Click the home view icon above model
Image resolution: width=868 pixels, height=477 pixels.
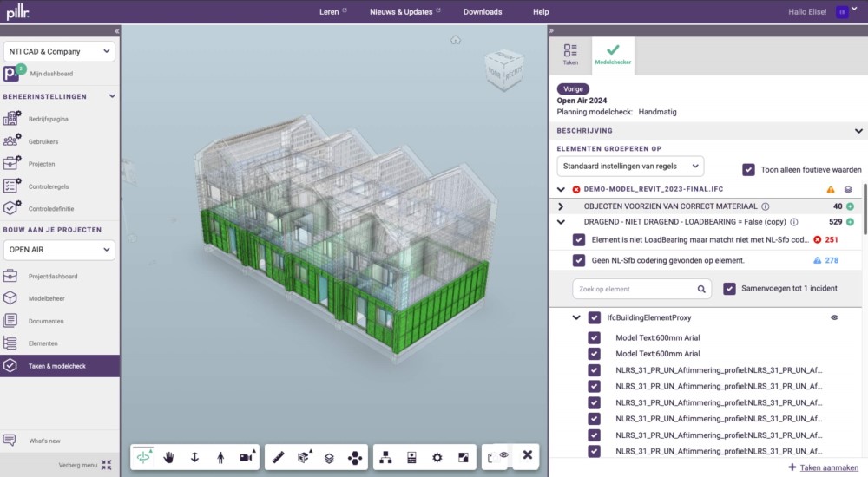[456, 40]
